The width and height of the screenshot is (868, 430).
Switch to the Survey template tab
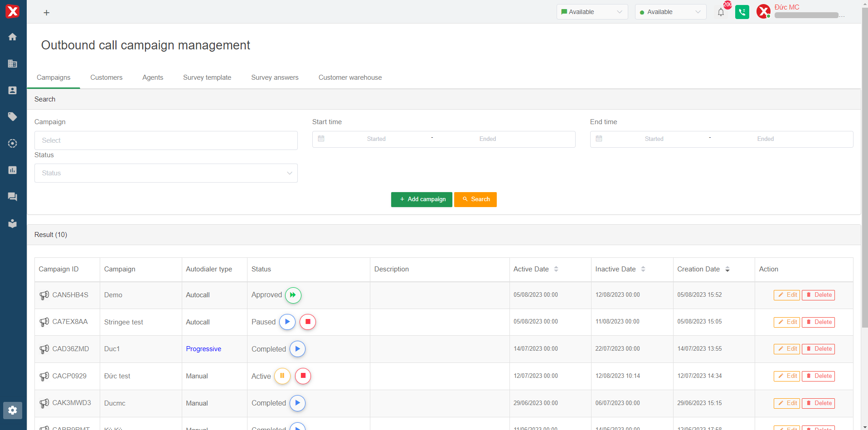(207, 77)
